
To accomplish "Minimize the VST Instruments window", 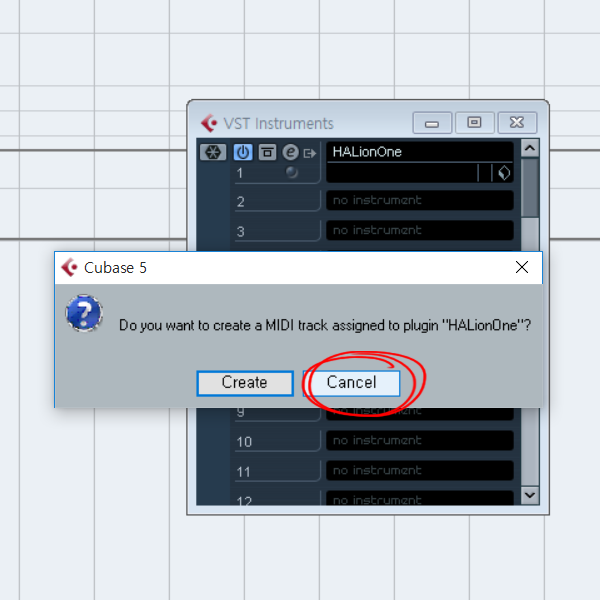I will tap(432, 123).
